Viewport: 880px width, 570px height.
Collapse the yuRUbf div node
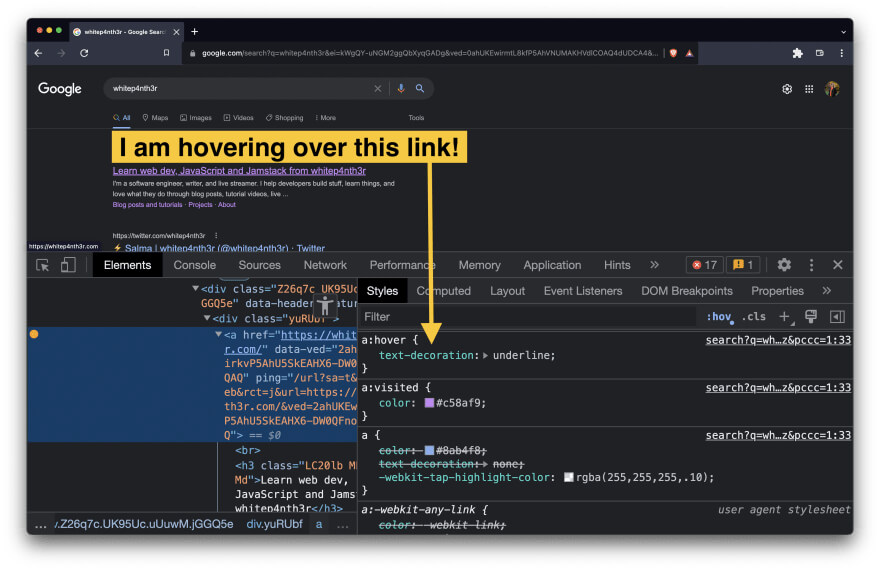click(x=207, y=318)
